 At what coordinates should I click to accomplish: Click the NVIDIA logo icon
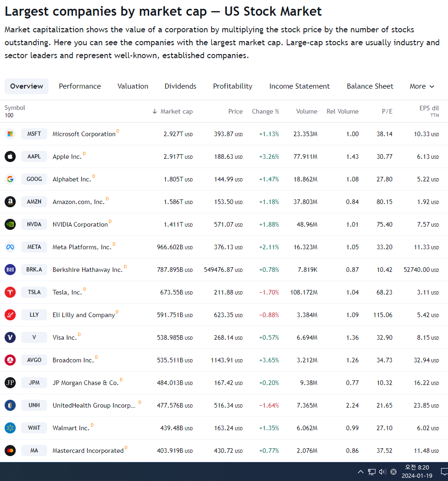10,224
